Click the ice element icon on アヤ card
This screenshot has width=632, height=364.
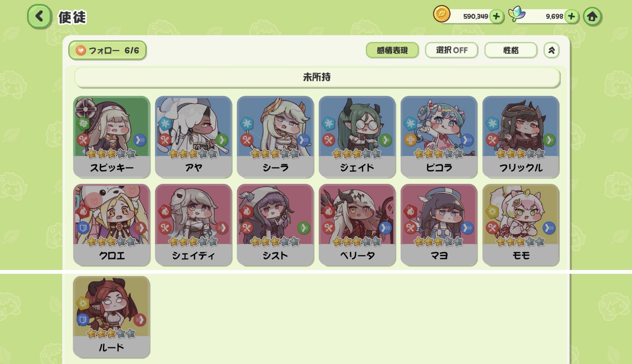click(x=165, y=123)
